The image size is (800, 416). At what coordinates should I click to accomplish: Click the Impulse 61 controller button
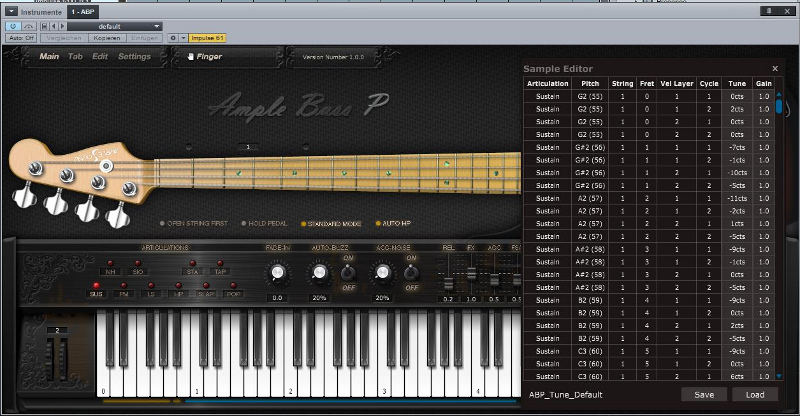[207, 38]
